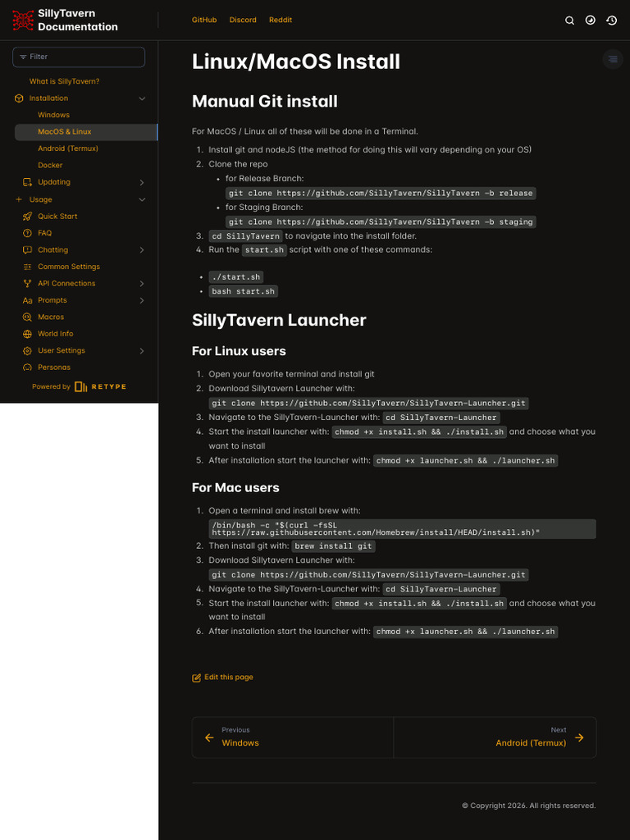This screenshot has width=630, height=840.
Task: Click the Macros search icon
Action: 27,317
